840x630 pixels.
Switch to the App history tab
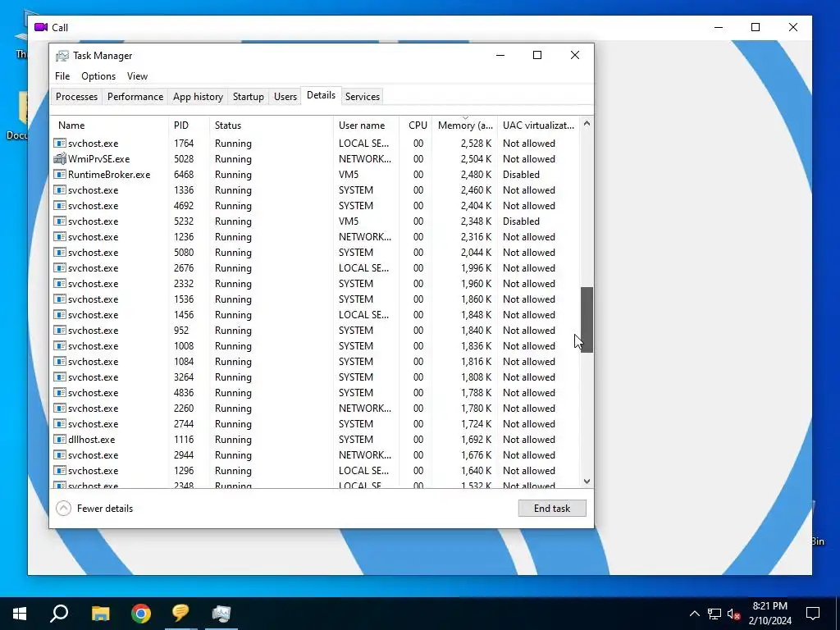pyautogui.click(x=198, y=97)
